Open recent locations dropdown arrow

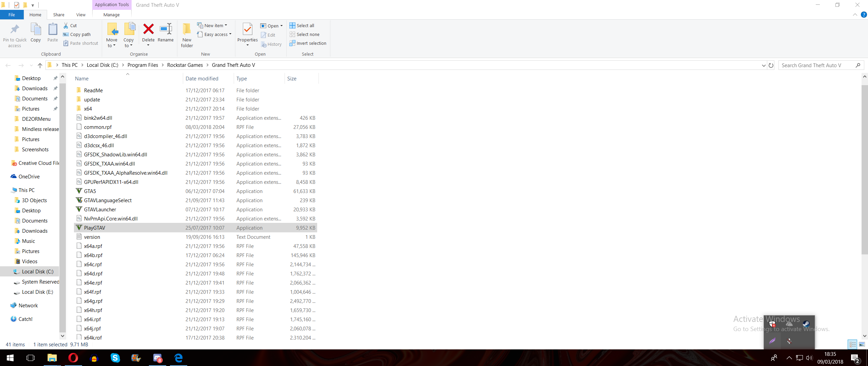point(31,65)
